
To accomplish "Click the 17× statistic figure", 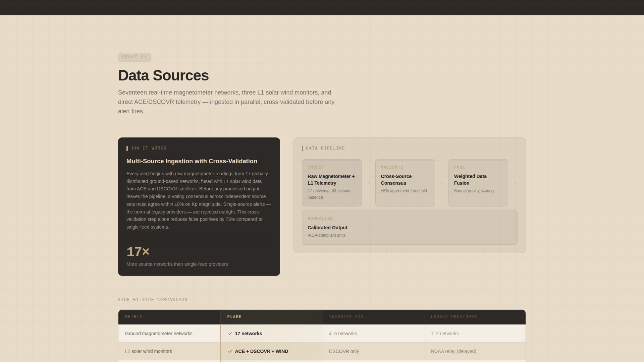I will [138, 252].
